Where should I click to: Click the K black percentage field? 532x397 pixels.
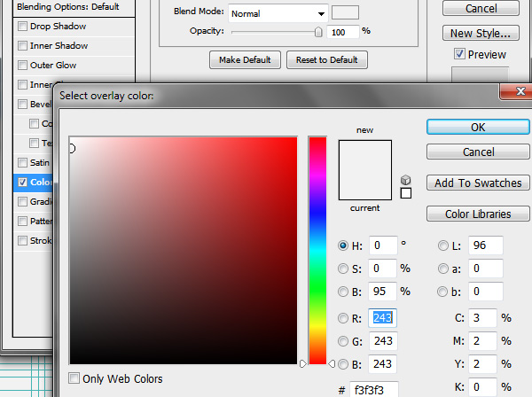pyautogui.click(x=483, y=387)
